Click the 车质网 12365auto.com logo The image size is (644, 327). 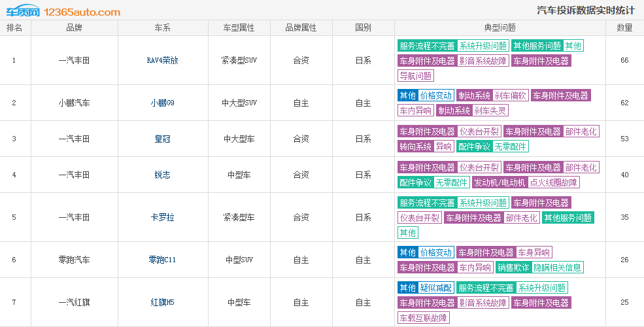[x=63, y=11]
